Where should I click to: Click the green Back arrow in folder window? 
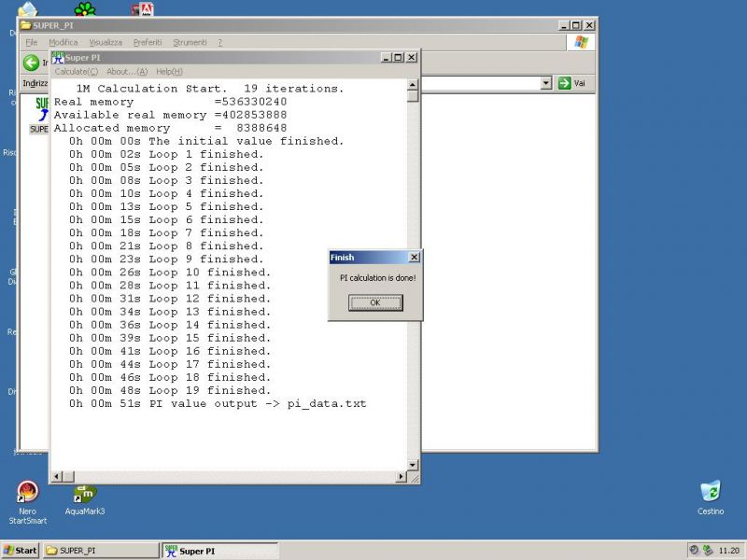coord(32,63)
